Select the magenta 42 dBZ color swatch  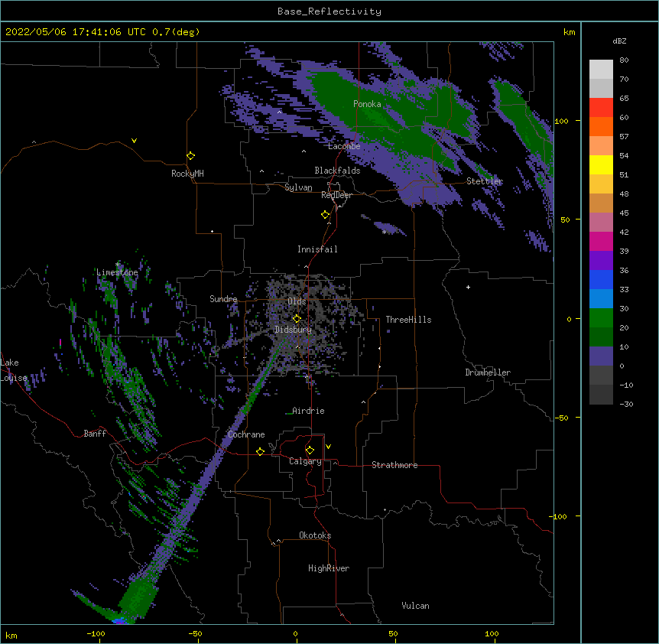coord(601,241)
